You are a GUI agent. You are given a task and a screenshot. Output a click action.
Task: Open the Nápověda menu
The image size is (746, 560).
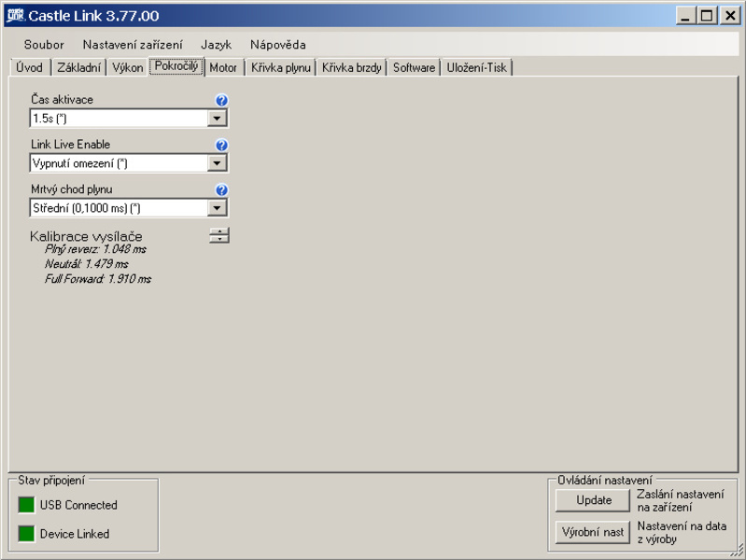click(278, 45)
